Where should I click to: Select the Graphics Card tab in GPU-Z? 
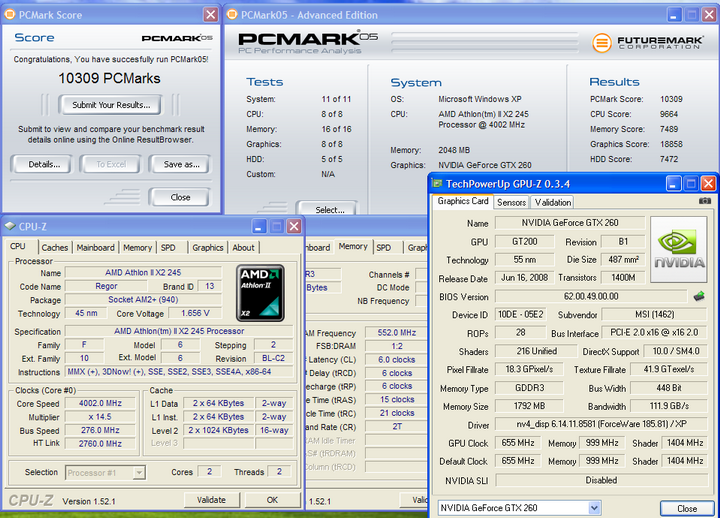click(462, 201)
